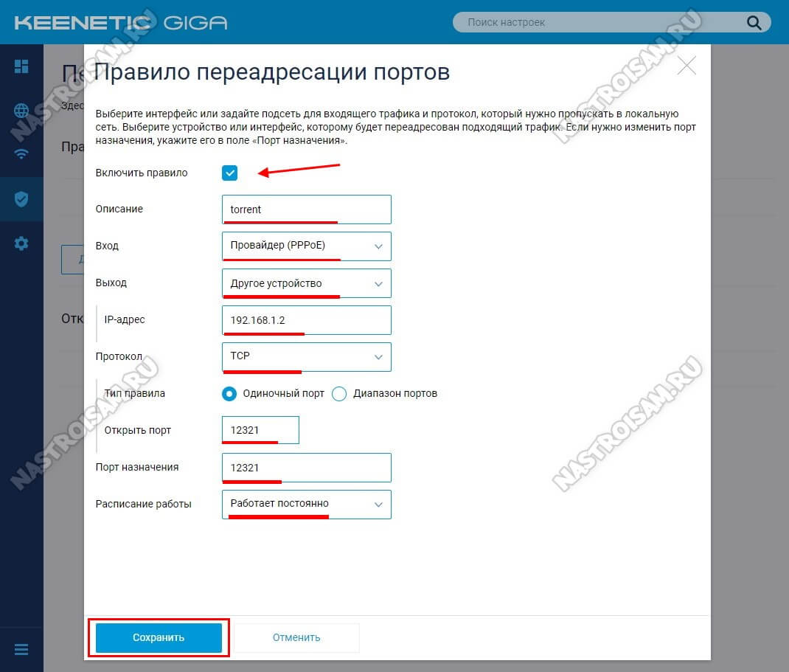789x672 pixels.
Task: Expand the hamburger menu at sidebar bottom
Action: tap(21, 649)
